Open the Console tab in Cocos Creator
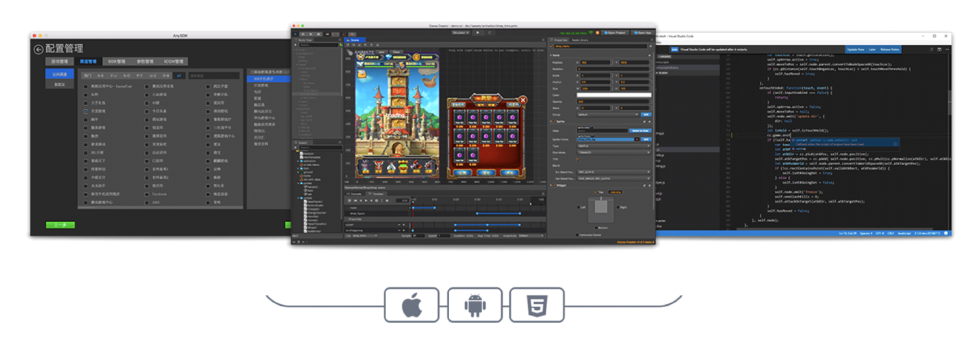The height and width of the screenshot is (337, 980). point(354,194)
